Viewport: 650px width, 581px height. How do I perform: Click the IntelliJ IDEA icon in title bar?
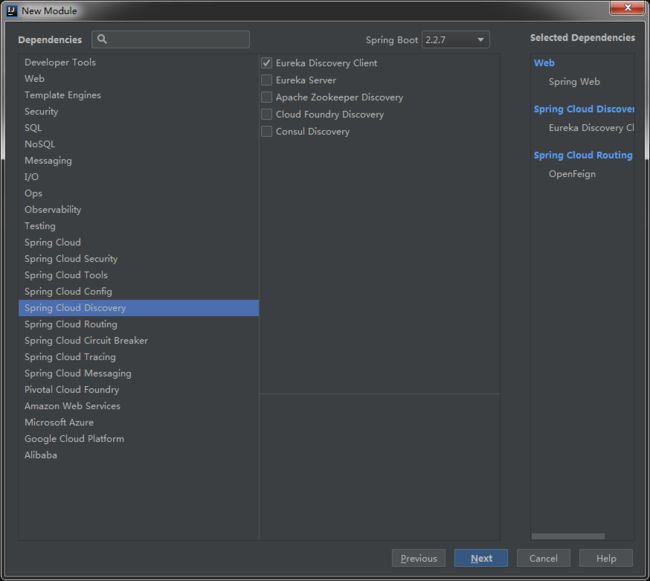(12, 11)
